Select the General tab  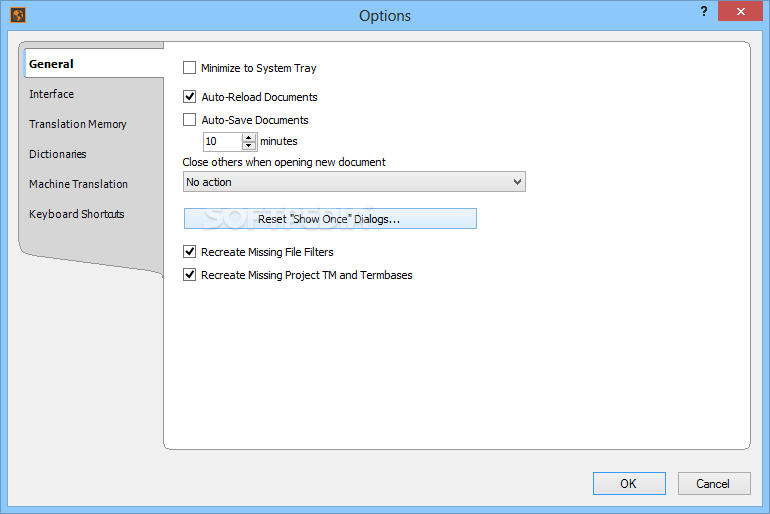point(52,64)
